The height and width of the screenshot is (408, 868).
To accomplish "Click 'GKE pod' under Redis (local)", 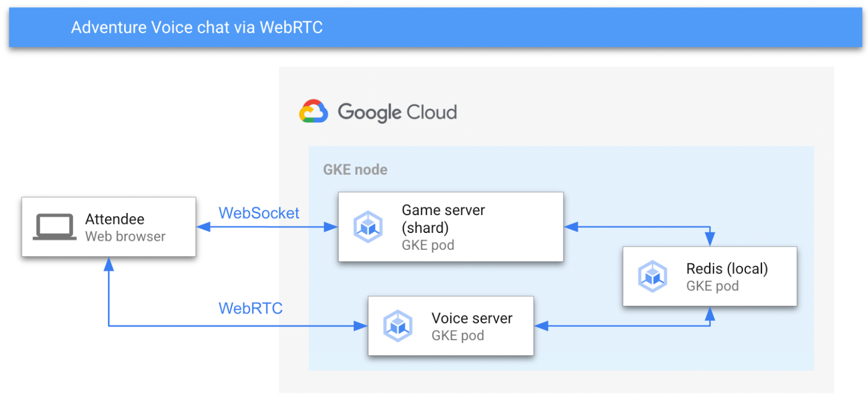I will click(712, 286).
